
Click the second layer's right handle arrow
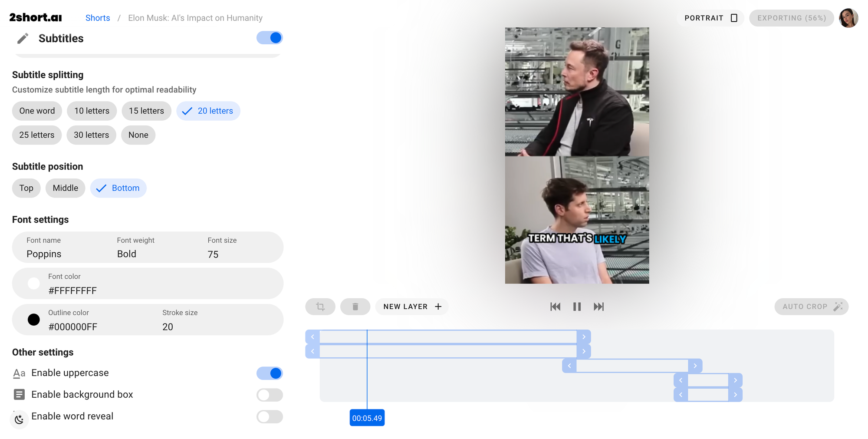pyautogui.click(x=584, y=351)
